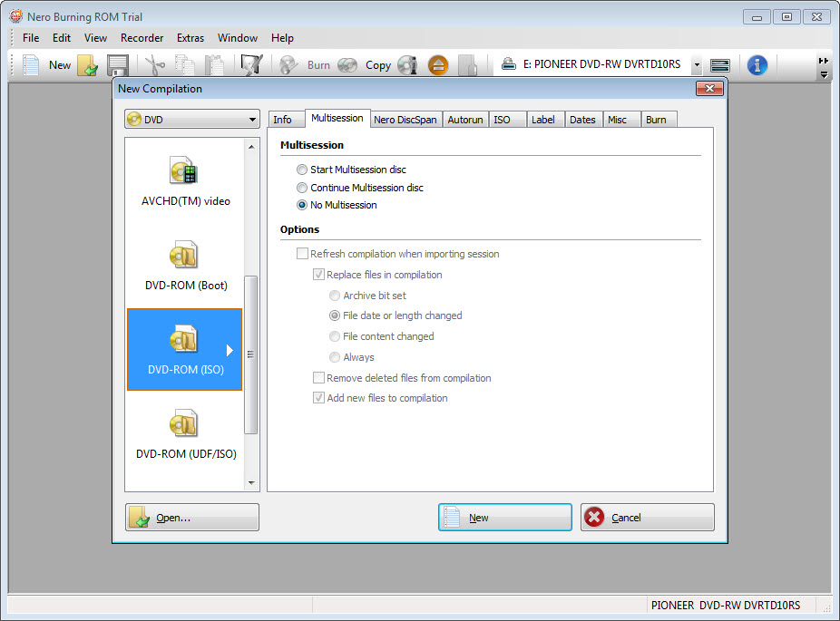
Task: Open the View menu
Action: point(95,38)
